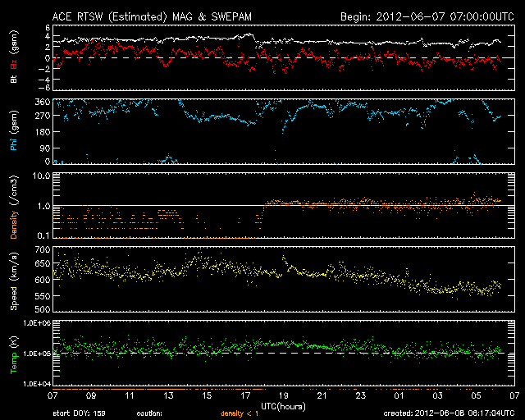Click the UTC(hours) x-axis label
Image resolution: width=525 pixels, height=420 pixels.
click(x=284, y=404)
